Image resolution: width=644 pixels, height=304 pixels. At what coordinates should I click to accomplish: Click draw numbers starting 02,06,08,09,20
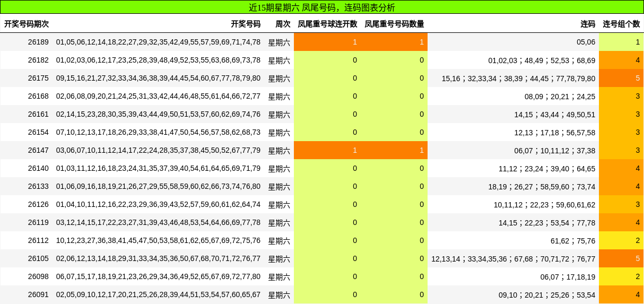pos(159,96)
